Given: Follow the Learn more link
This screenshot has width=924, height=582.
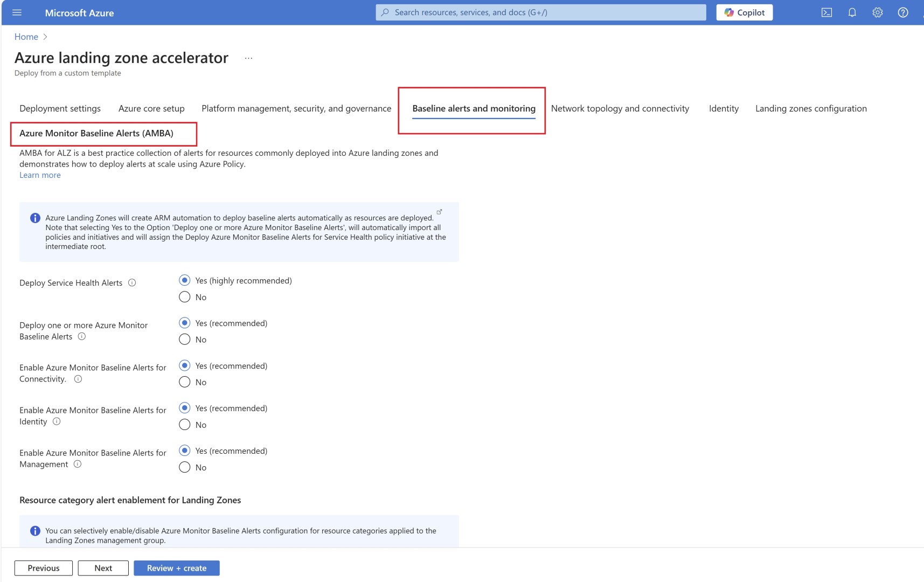Looking at the screenshot, I should point(40,175).
